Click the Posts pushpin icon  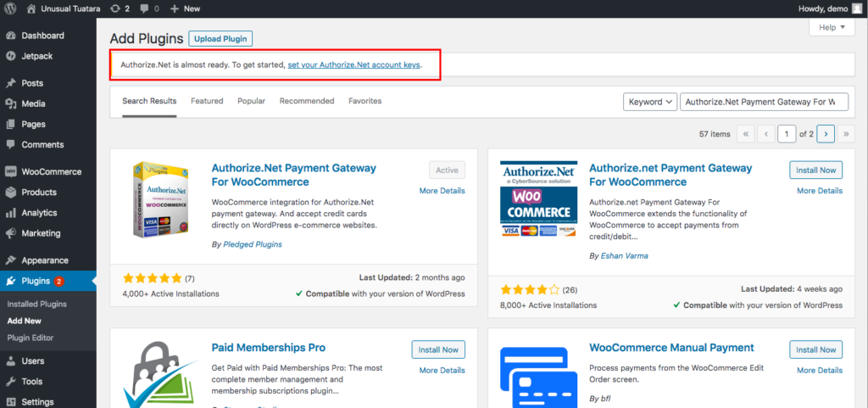10,83
